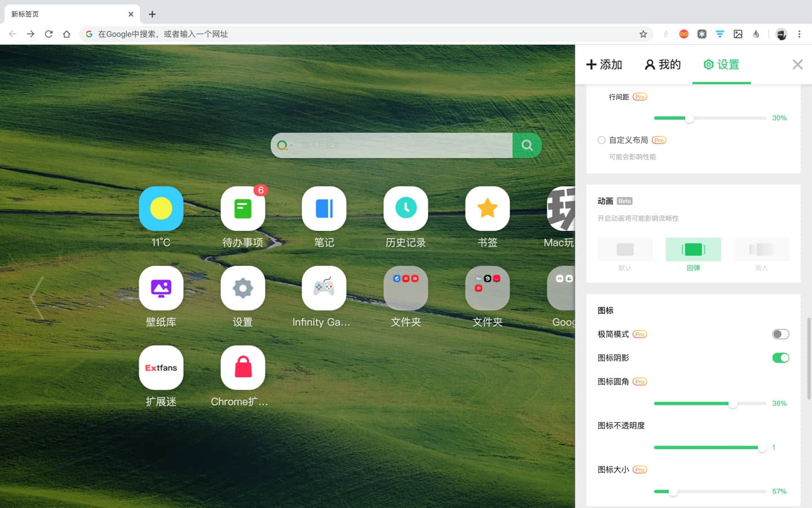The height and width of the screenshot is (508, 812).
Task: Open the 笔记 notes icon
Action: [324, 208]
